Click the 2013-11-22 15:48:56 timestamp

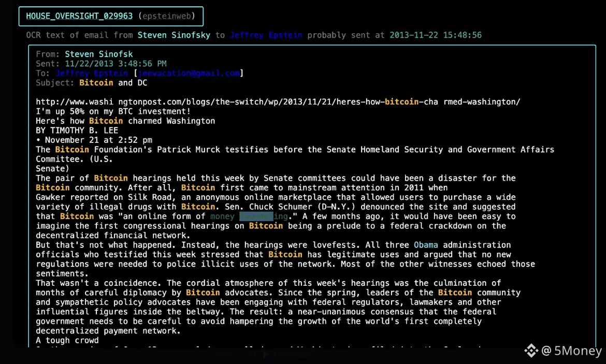click(436, 35)
